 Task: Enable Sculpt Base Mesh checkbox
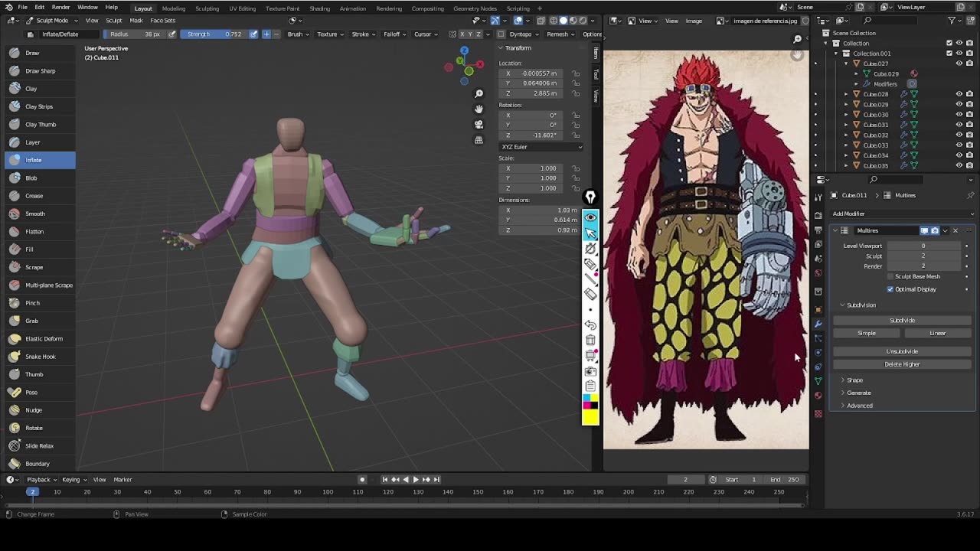pyautogui.click(x=890, y=276)
